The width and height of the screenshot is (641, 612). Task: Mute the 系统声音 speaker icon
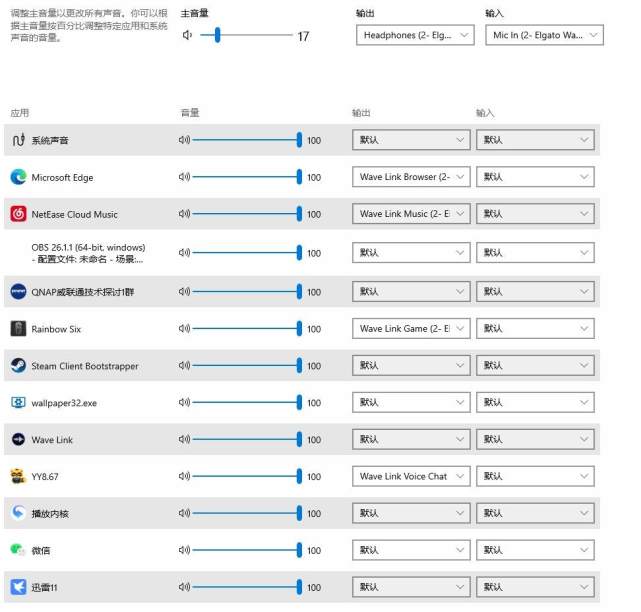click(x=184, y=140)
